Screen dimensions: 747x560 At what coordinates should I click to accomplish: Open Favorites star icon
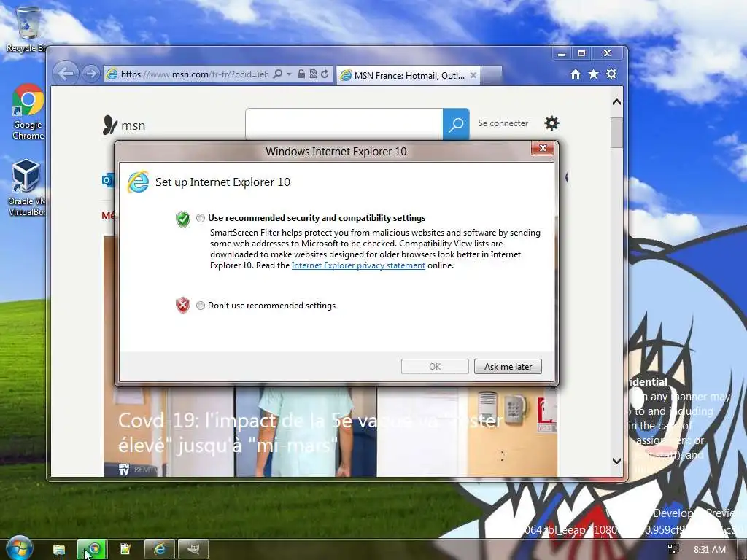click(594, 74)
